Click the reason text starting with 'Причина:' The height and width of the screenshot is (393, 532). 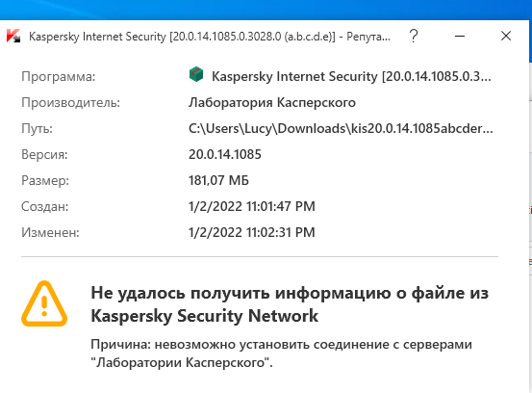281,354
